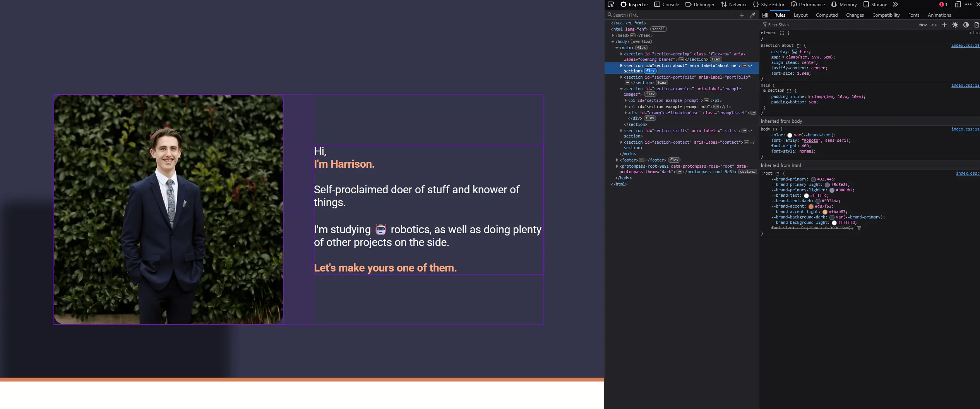
Task: Open index.css link for #section-about rule
Action: [x=965, y=46]
